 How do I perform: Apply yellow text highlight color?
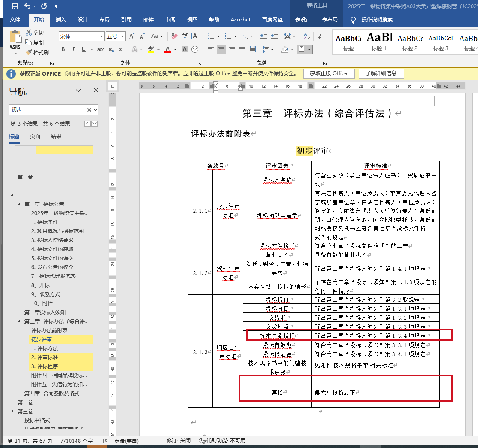[x=151, y=49]
